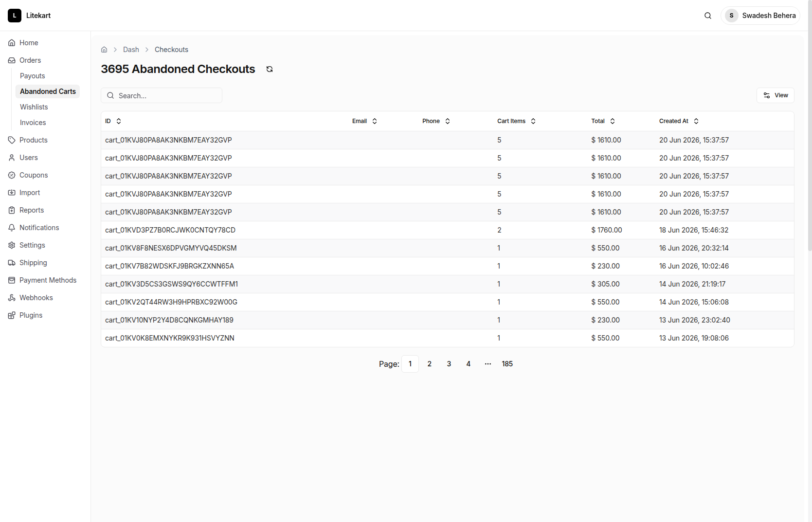Click the Payment Methods card icon
This screenshot has height=522, width=812.
pos(12,280)
